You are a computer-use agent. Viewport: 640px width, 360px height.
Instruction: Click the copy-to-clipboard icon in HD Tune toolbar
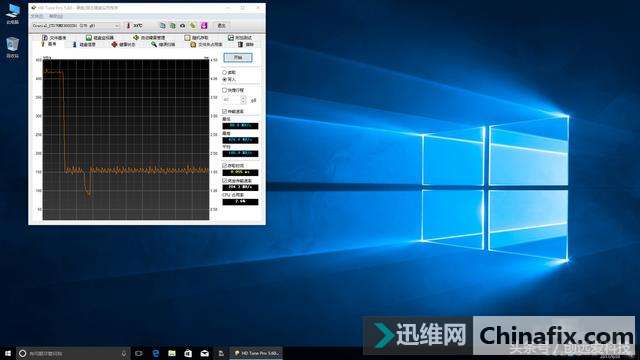pos(162,25)
